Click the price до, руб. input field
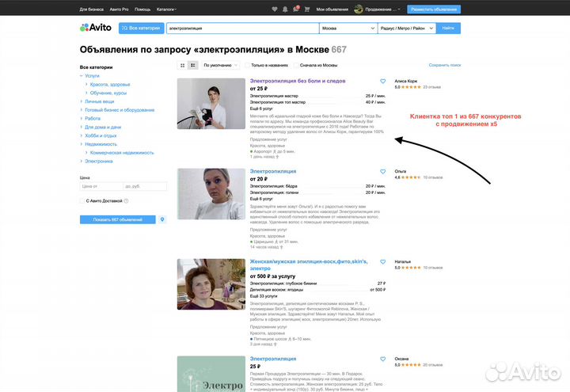 tap(145, 186)
